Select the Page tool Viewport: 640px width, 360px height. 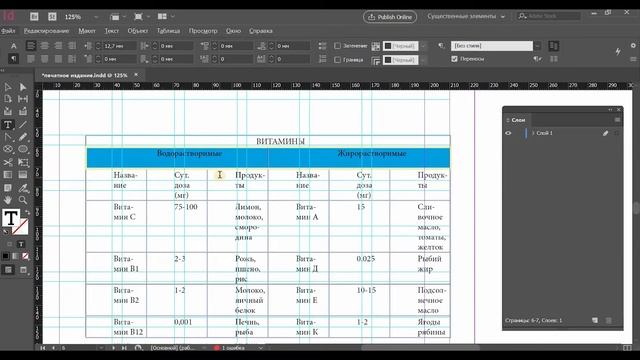[8, 99]
